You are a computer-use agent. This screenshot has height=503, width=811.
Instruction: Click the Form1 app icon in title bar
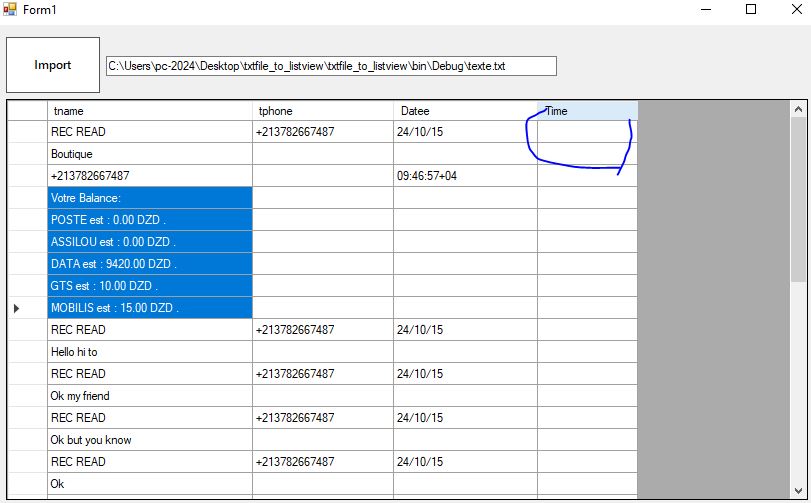coord(10,9)
